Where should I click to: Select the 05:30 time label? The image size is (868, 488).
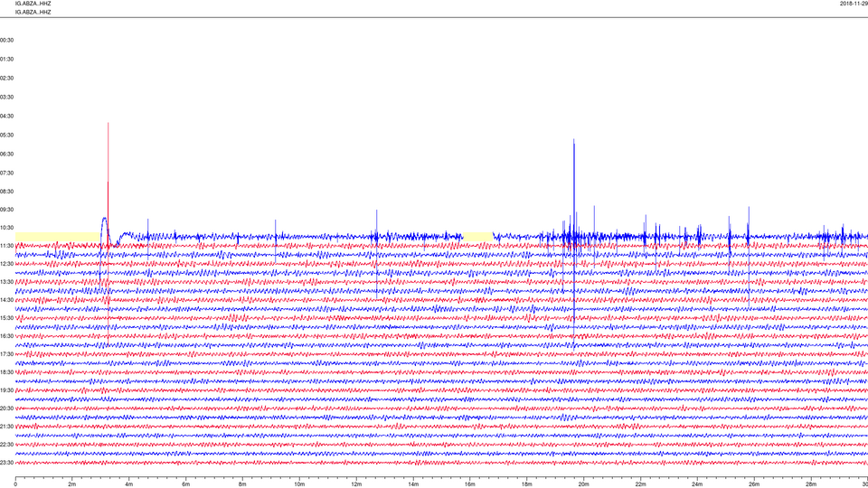point(6,135)
